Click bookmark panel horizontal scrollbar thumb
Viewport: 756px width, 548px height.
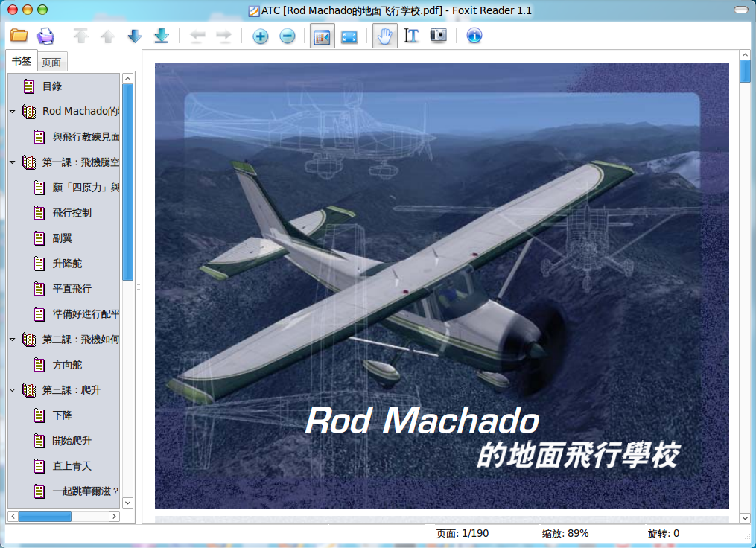(x=45, y=516)
